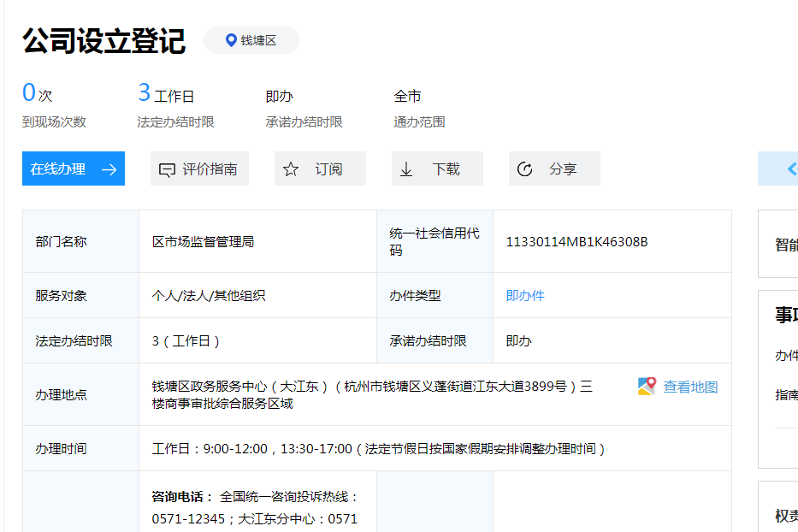The width and height of the screenshot is (798, 532).
Task: Open the 钱塘区 district selector
Action: tap(258, 40)
